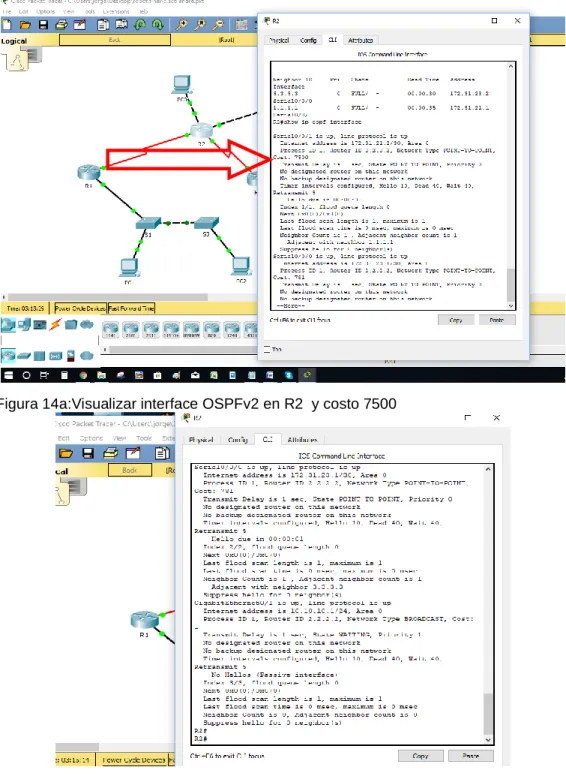Open Options menu in upper Packet Tracer

pyautogui.click(x=46, y=11)
